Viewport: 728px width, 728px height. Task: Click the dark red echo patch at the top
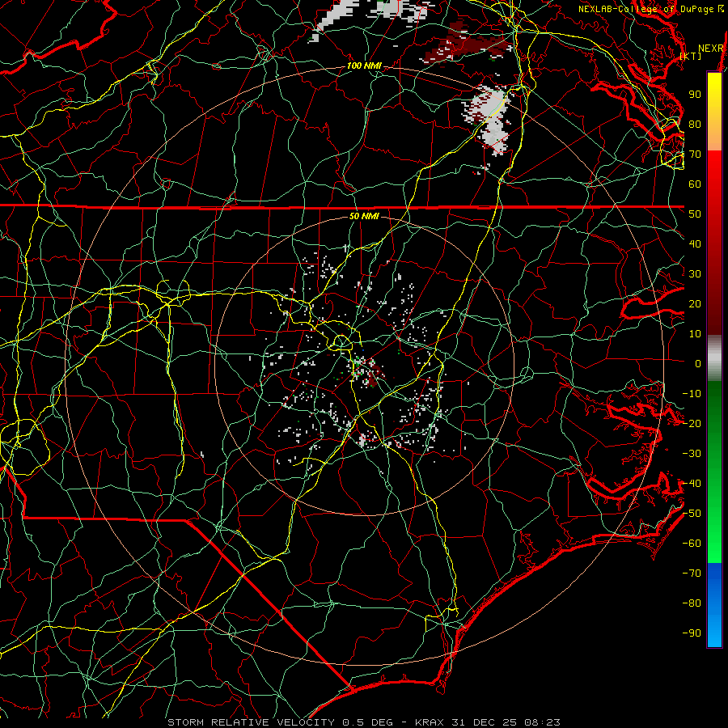(x=469, y=42)
